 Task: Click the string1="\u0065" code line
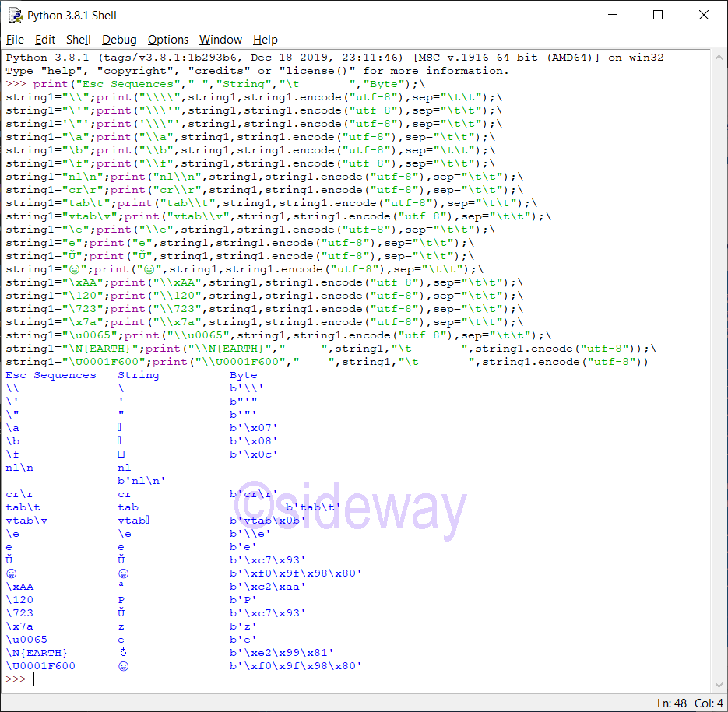pyautogui.click(x=279, y=335)
